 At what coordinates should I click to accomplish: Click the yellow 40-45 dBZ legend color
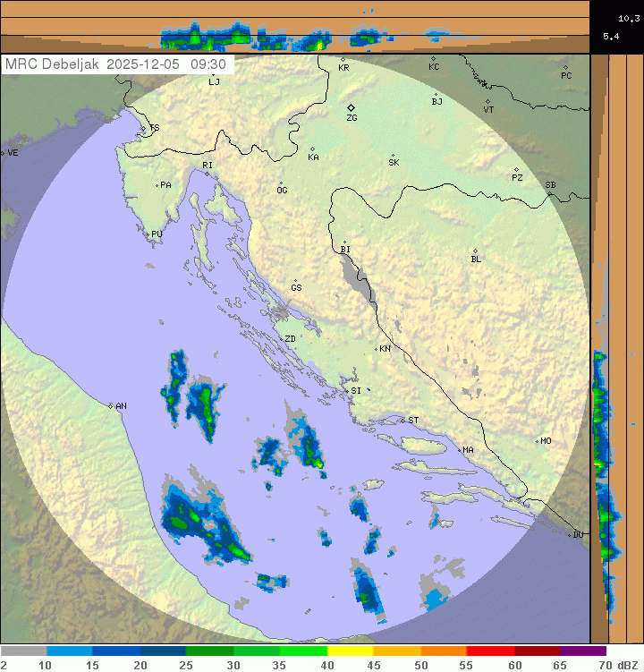(x=351, y=651)
